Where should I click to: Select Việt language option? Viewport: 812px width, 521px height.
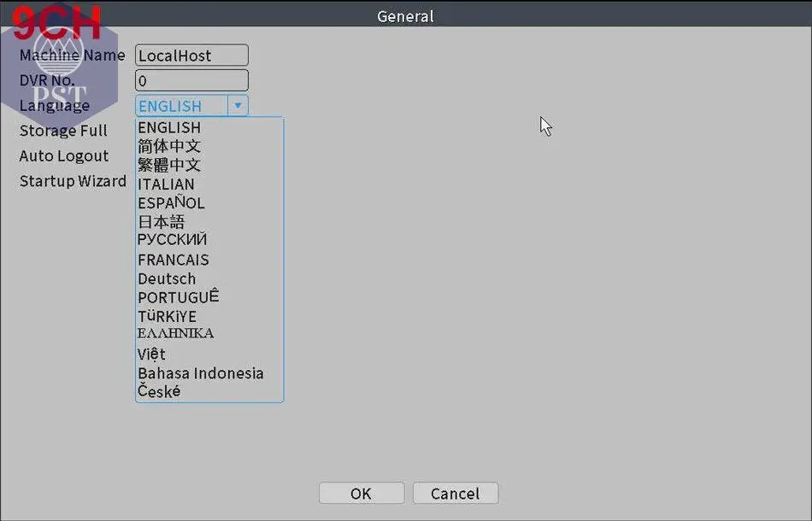(x=151, y=354)
